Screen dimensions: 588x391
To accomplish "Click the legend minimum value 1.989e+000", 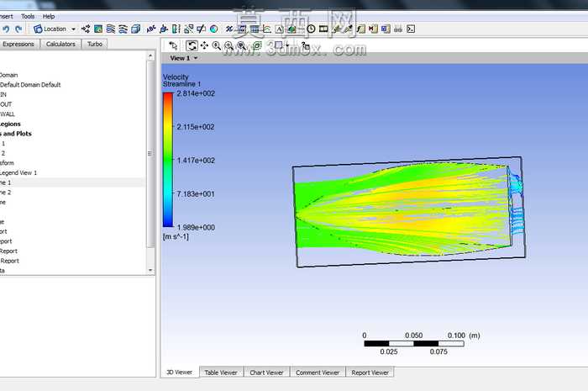I will tap(196, 227).
